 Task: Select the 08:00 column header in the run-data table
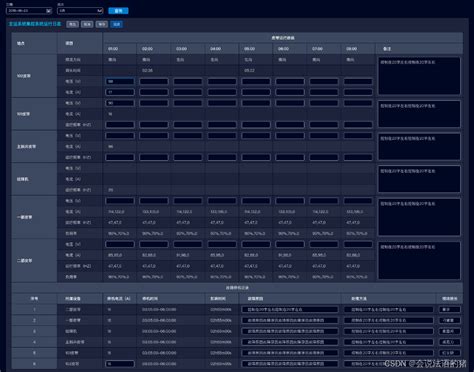[358, 49]
